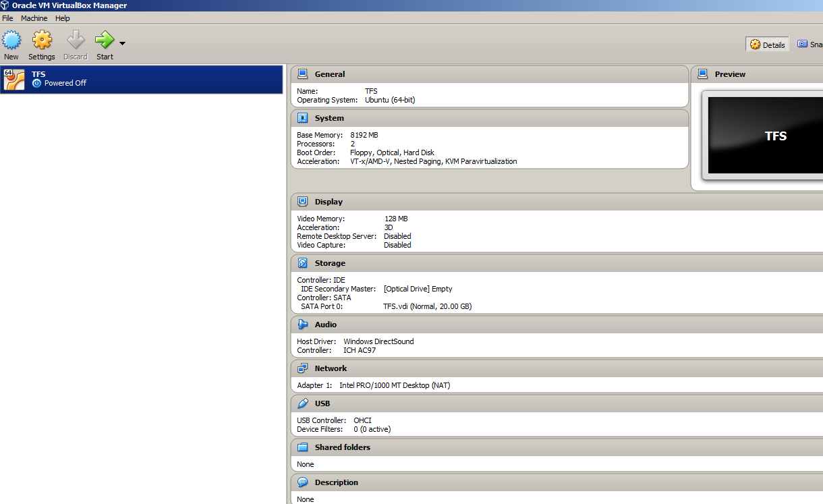Click 'None' under Description
Image resolution: width=823 pixels, height=504 pixels.
tap(306, 499)
